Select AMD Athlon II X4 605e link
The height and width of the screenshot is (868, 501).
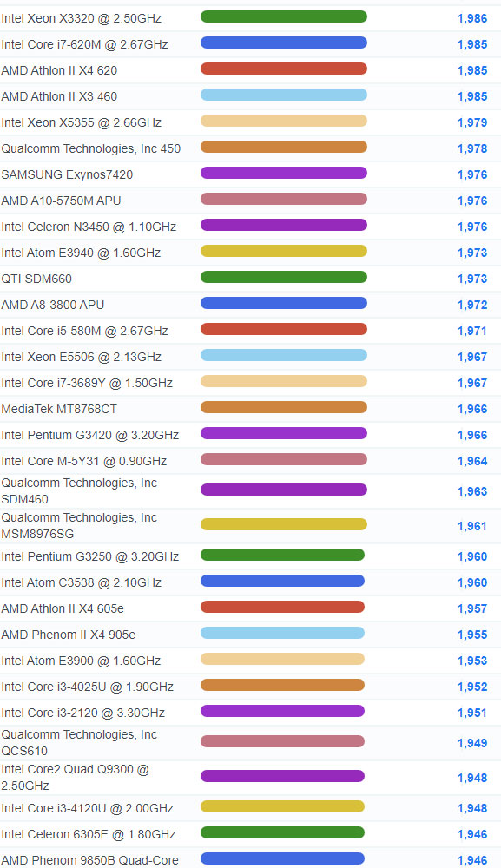[x=63, y=608]
